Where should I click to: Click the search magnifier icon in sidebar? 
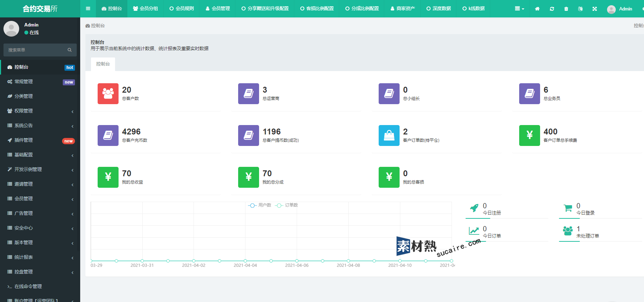[x=70, y=50]
